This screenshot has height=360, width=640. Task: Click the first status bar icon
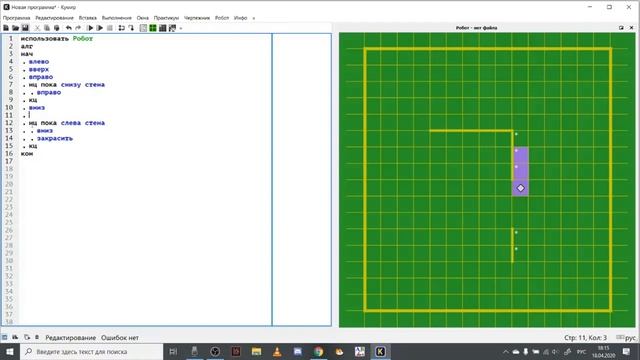pos(4,337)
